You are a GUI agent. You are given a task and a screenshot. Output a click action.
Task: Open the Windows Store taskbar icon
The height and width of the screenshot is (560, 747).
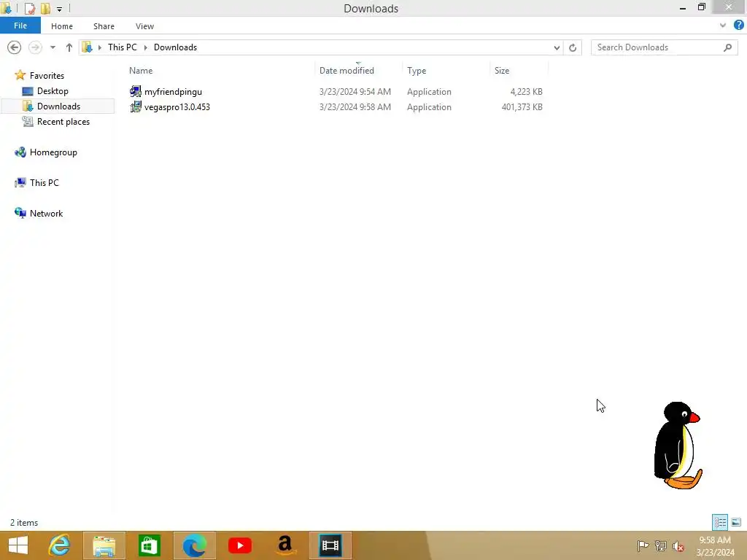(x=149, y=545)
